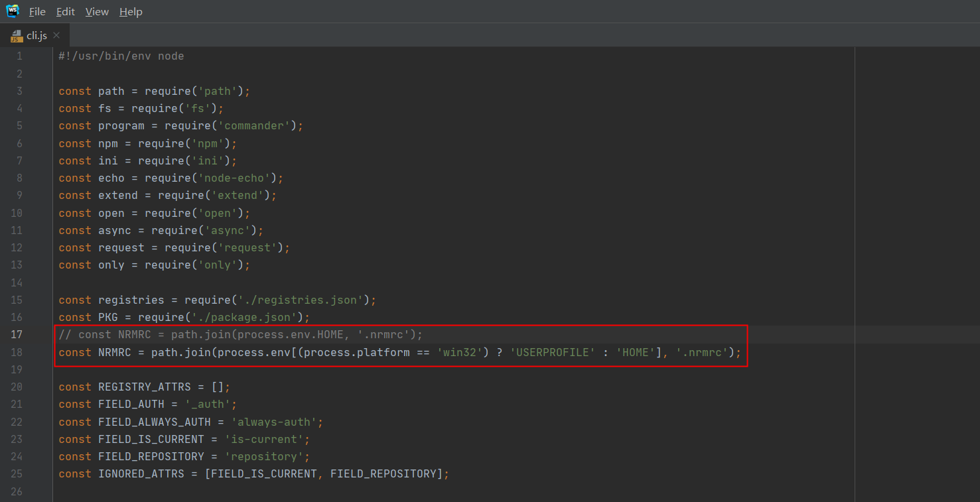Screen dimensions: 980x502
Task: Click the 'path' string on line 3
Action: (x=218, y=91)
